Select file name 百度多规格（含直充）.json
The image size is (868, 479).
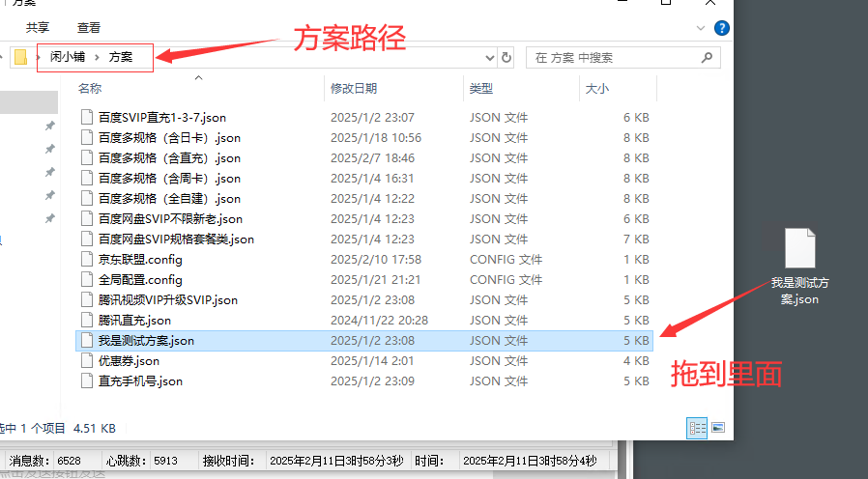[x=169, y=158]
